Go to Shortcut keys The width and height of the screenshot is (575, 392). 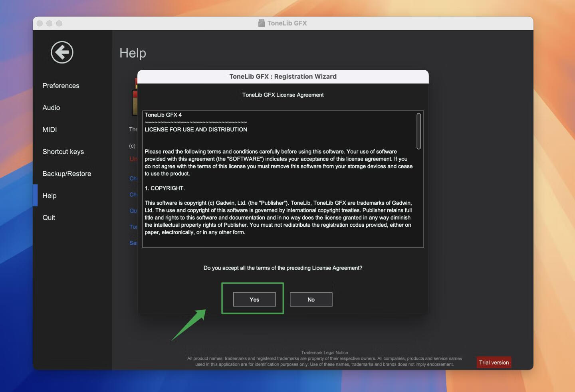click(63, 152)
